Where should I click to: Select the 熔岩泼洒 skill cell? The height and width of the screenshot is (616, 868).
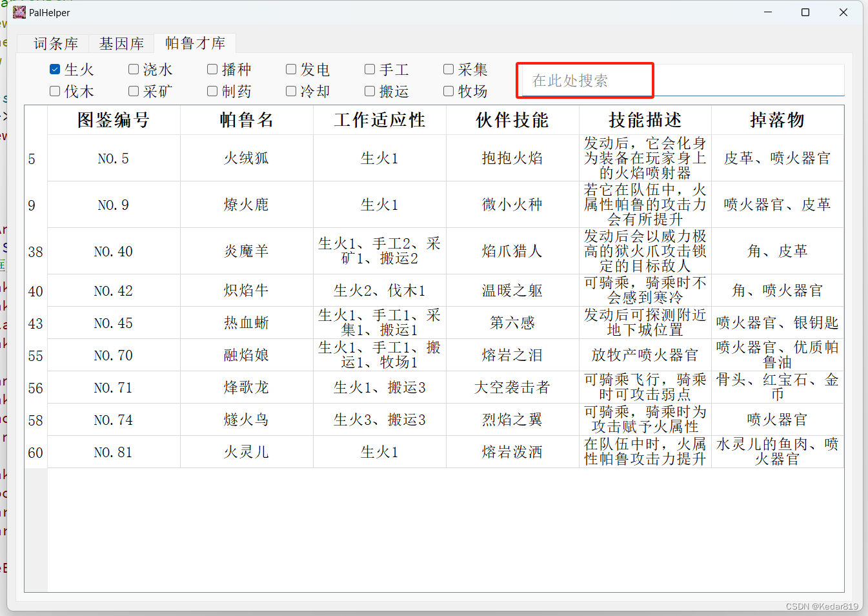point(512,452)
